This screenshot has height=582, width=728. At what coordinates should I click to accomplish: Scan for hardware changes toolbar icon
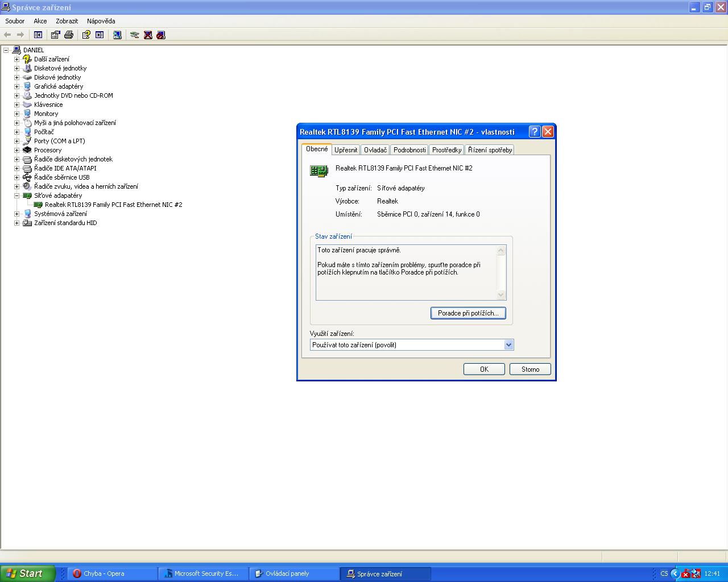click(117, 35)
